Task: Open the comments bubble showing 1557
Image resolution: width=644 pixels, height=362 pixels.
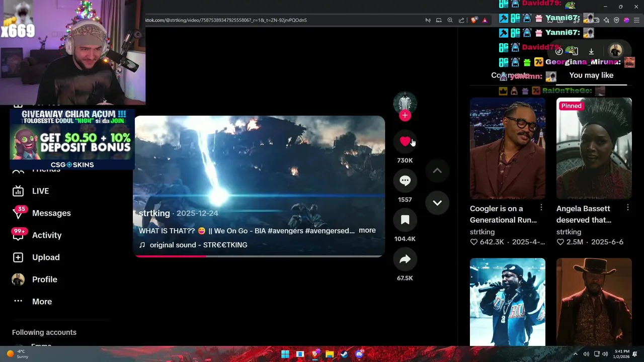Action: pos(405,180)
